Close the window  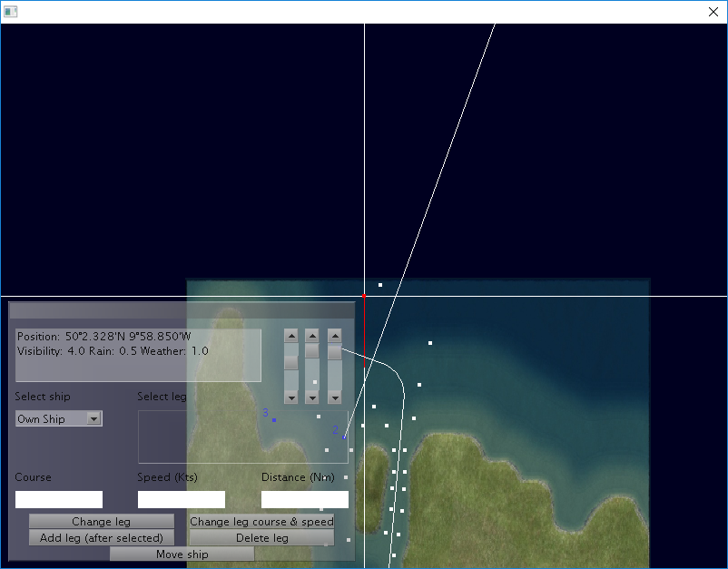coord(713,12)
